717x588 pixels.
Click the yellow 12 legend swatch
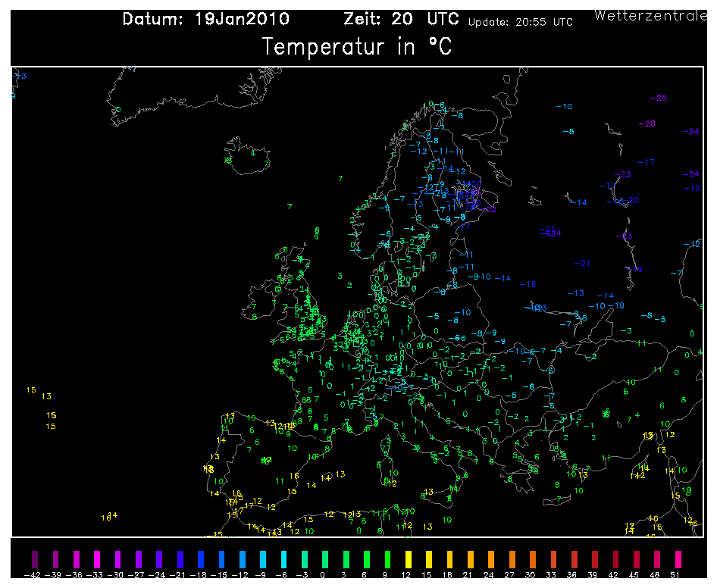click(409, 560)
